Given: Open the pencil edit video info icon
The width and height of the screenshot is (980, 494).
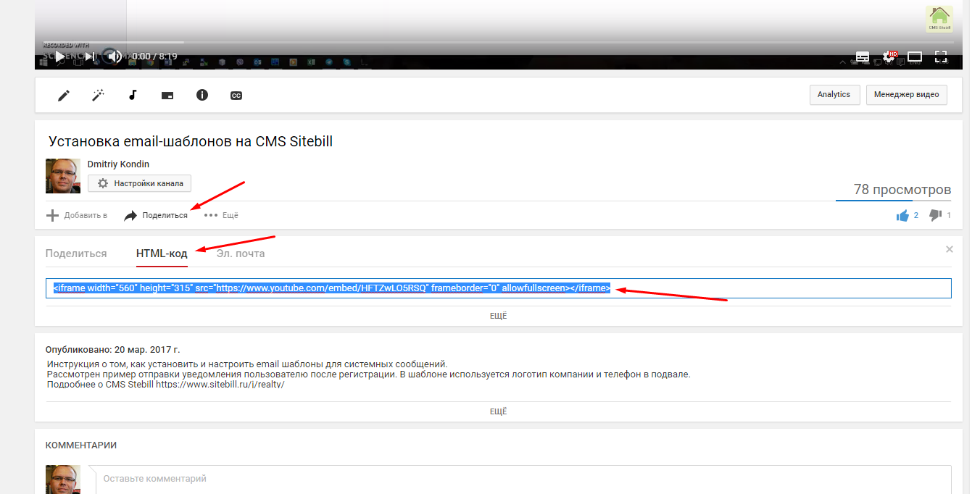Looking at the screenshot, I should [x=64, y=95].
